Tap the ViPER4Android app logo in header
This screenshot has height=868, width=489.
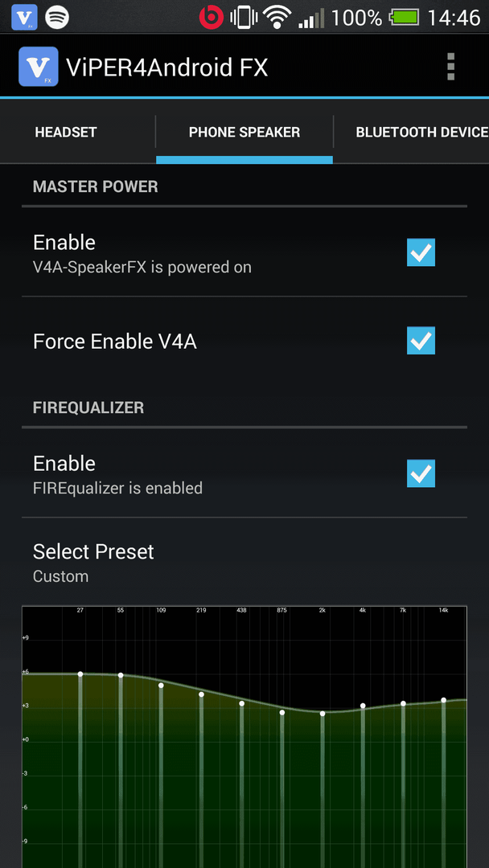coord(39,67)
